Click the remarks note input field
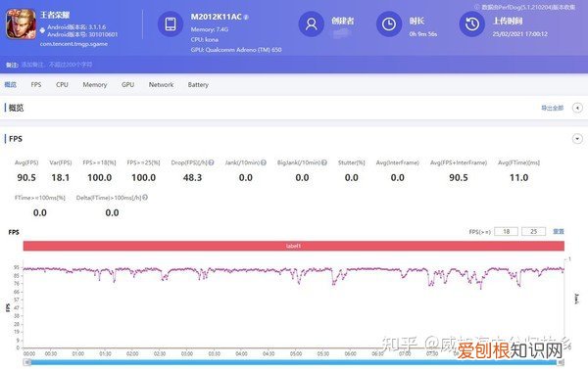This screenshot has width=588, height=369. pos(57,65)
